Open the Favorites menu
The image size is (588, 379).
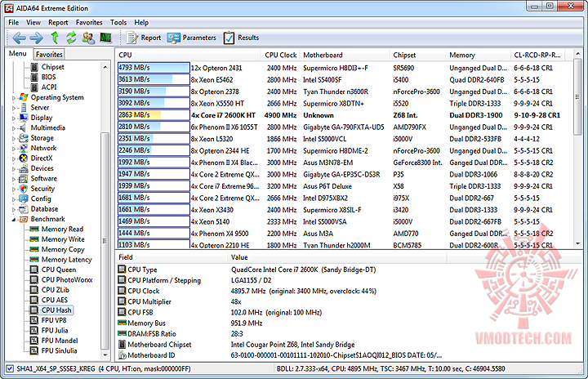(x=89, y=23)
